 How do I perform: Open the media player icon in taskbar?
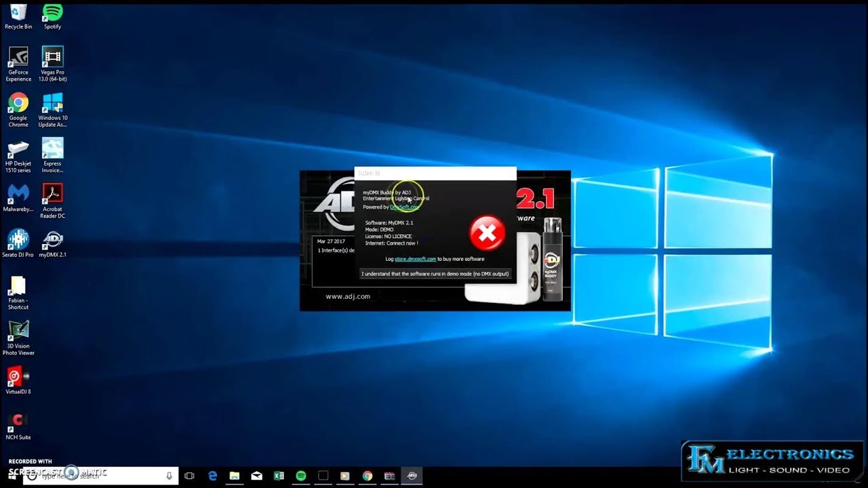(345, 476)
